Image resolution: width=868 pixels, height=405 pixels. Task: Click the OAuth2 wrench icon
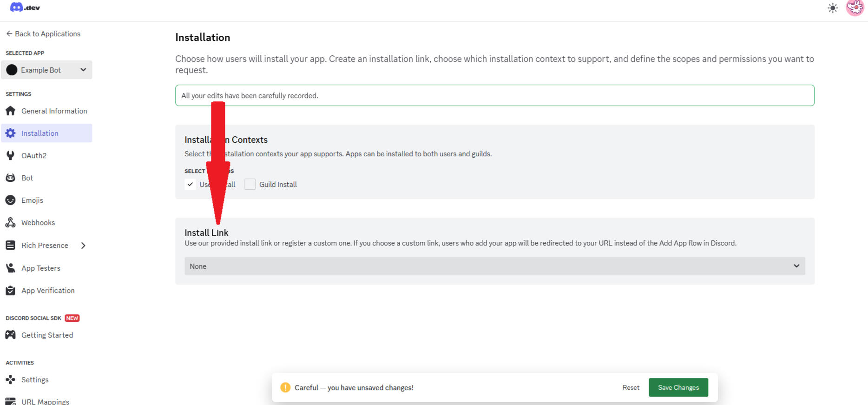[x=11, y=156]
